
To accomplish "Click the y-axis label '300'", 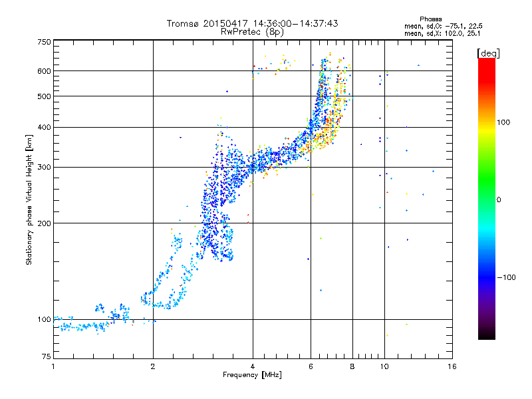I will click(x=44, y=167).
